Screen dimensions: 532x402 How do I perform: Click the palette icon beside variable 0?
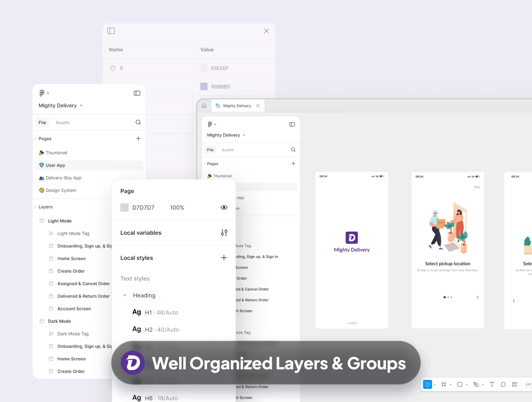(x=113, y=68)
